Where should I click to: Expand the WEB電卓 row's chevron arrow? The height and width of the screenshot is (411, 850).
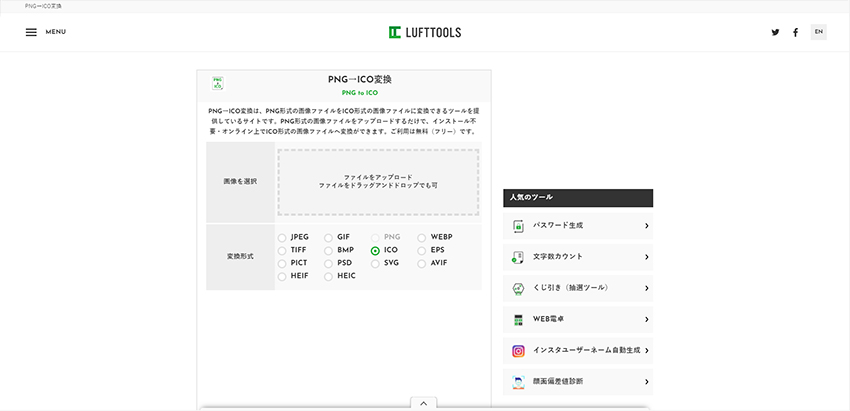(x=647, y=319)
